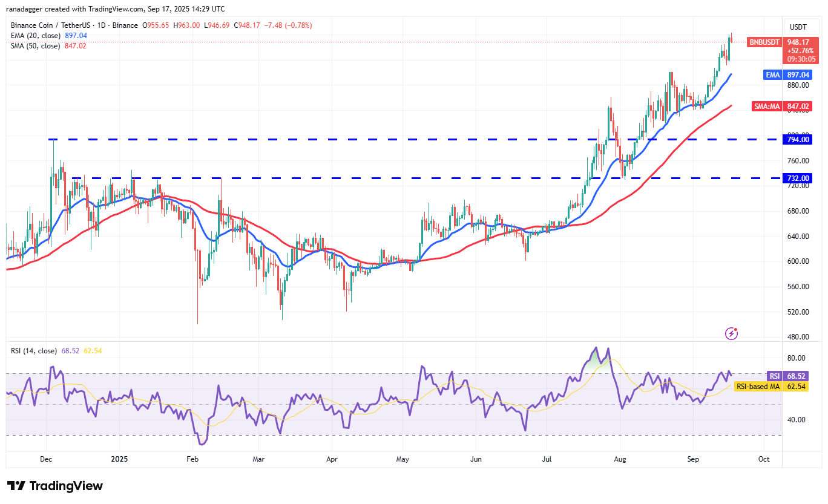Click the purple RSI 68.52 value label
The image size is (828, 504).
tap(787, 376)
